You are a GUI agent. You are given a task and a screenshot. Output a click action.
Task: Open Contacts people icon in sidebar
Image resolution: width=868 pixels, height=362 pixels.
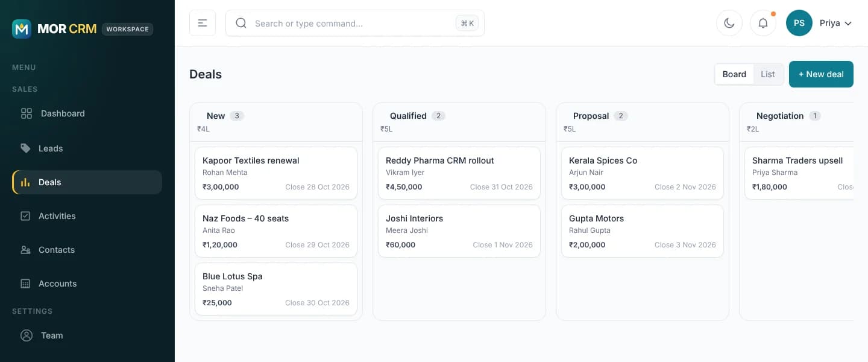click(25, 250)
